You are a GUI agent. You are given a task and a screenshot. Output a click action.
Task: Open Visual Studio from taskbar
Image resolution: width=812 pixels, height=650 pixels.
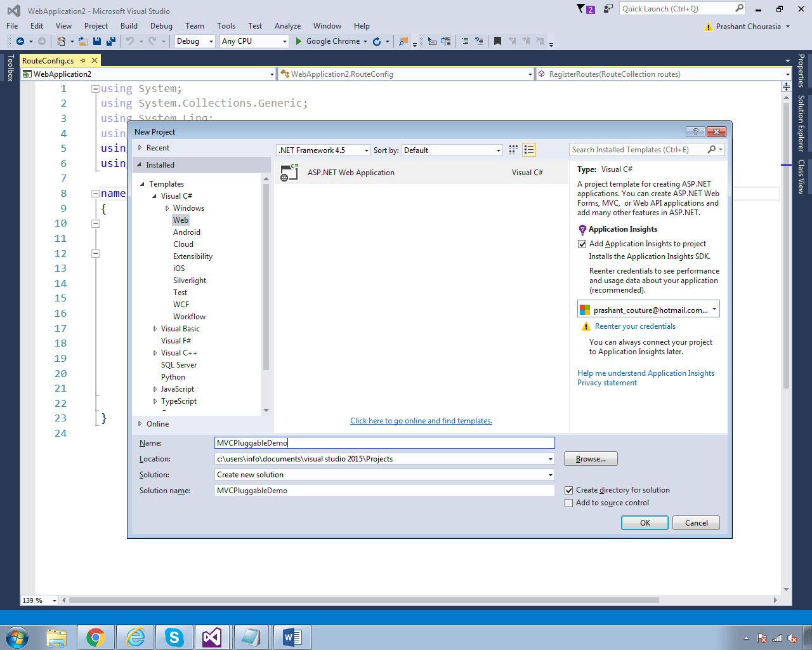point(213,637)
